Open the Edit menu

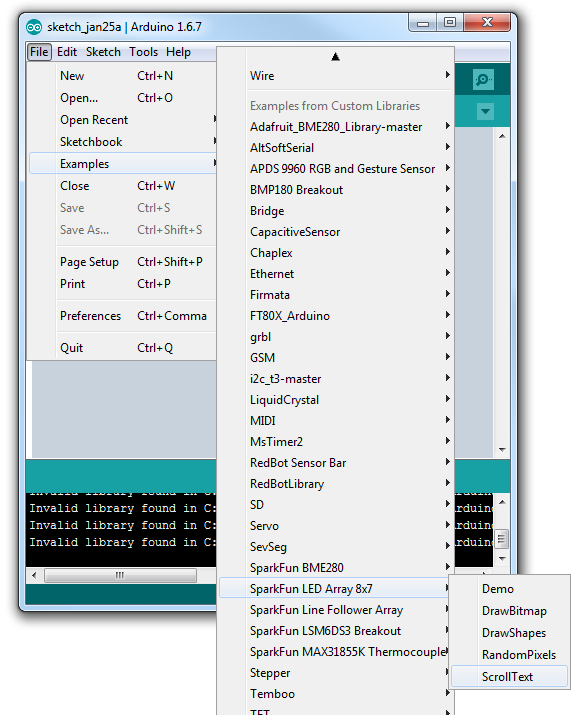(x=67, y=52)
